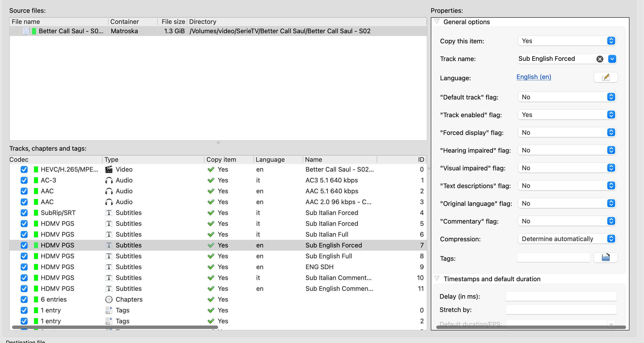Toggle the Sub Italian Full track checkbox
This screenshot has height=343, width=644.
[x=24, y=234]
